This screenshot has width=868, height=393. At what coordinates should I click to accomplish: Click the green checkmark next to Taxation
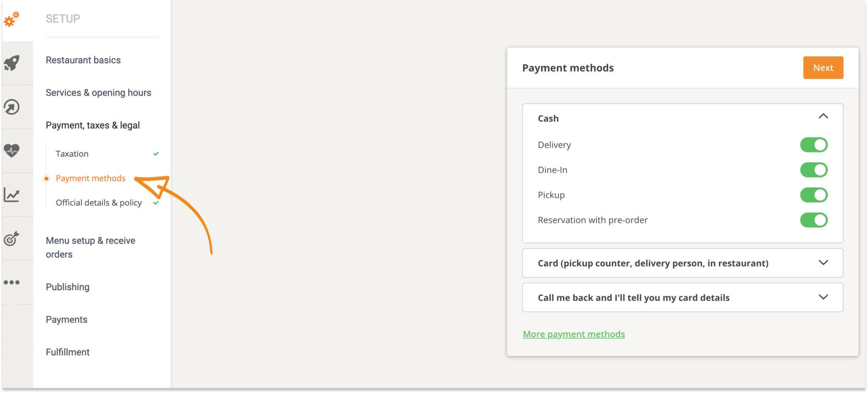[x=156, y=154]
